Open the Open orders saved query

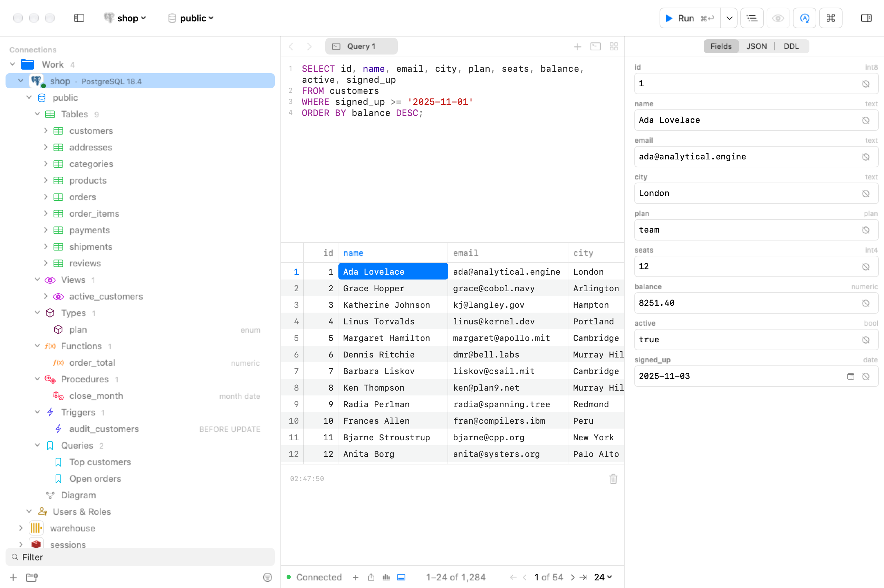pyautogui.click(x=95, y=479)
